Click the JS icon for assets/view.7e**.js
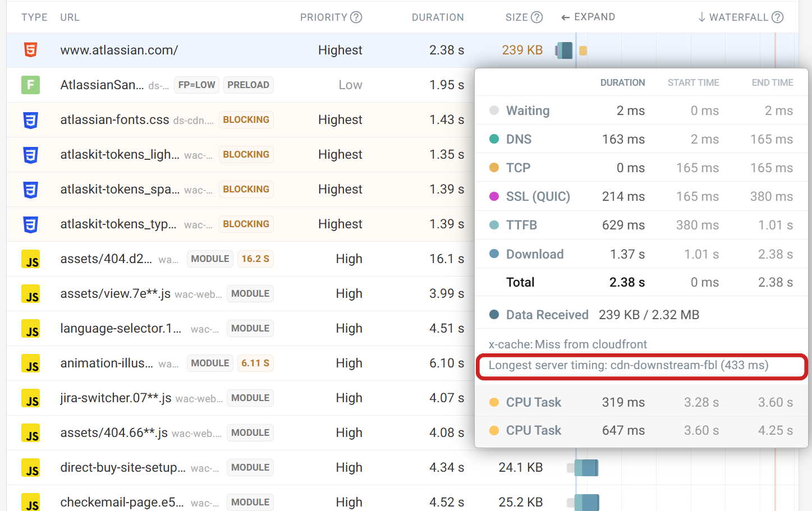812x511 pixels. coord(31,294)
